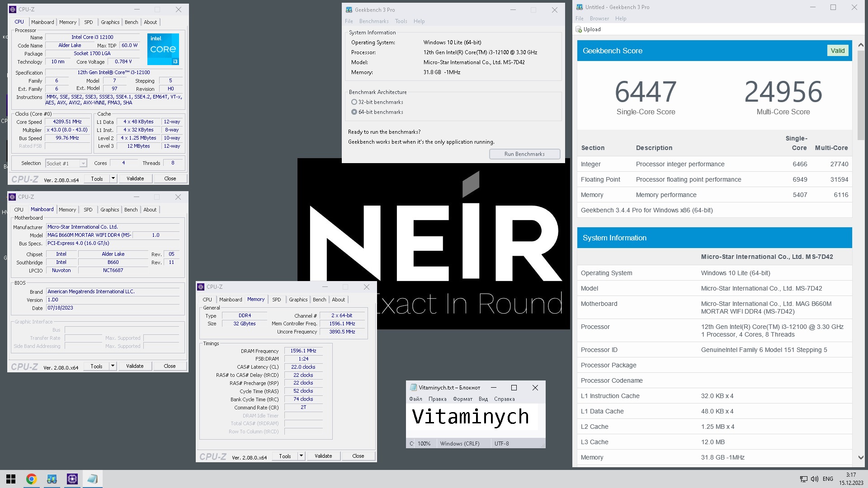Click the scroll-up arrow of the Geekbench results

860,45
